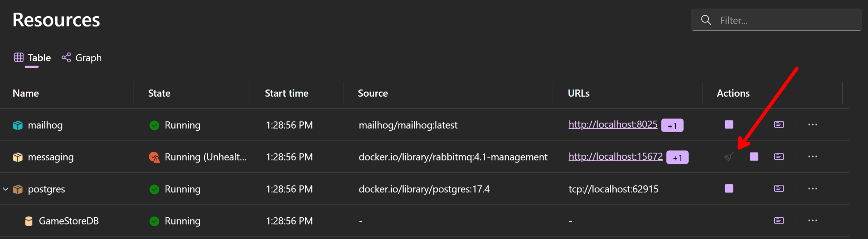
Task: Open more actions menu for GameStoreDB
Action: pos(813,221)
